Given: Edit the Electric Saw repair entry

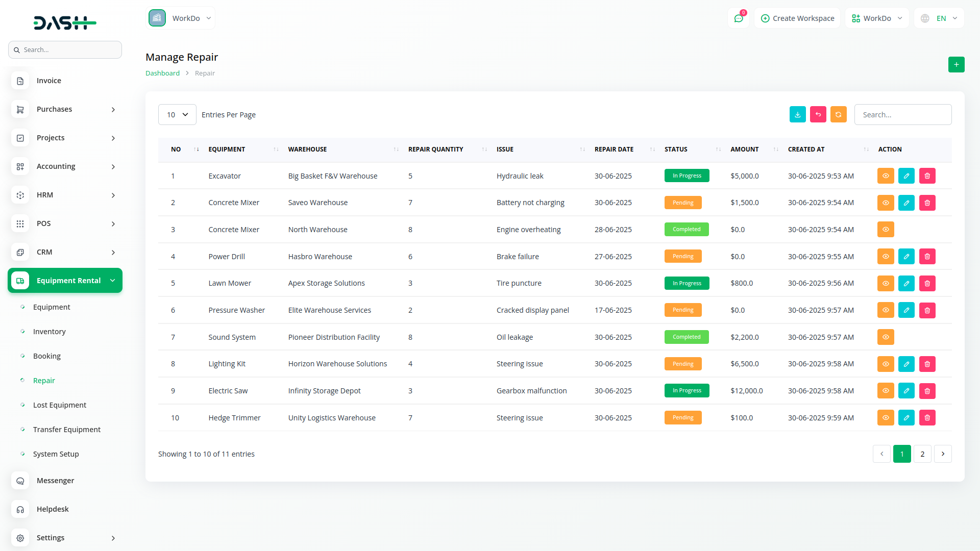Looking at the screenshot, I should pyautogui.click(x=906, y=391).
